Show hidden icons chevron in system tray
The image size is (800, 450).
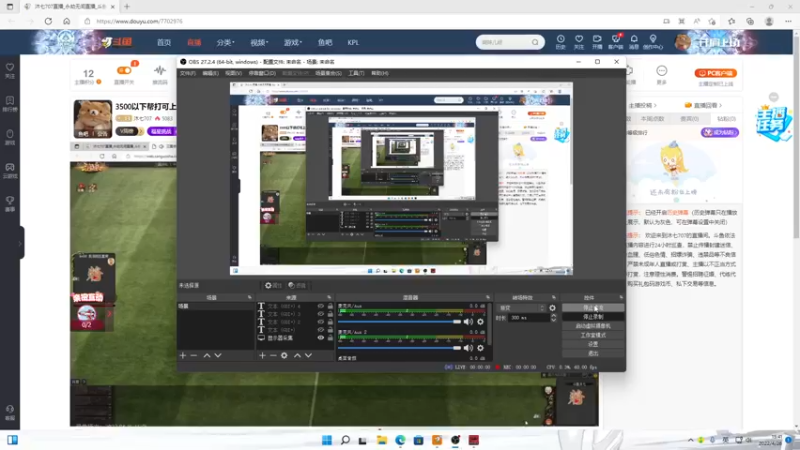pos(690,440)
